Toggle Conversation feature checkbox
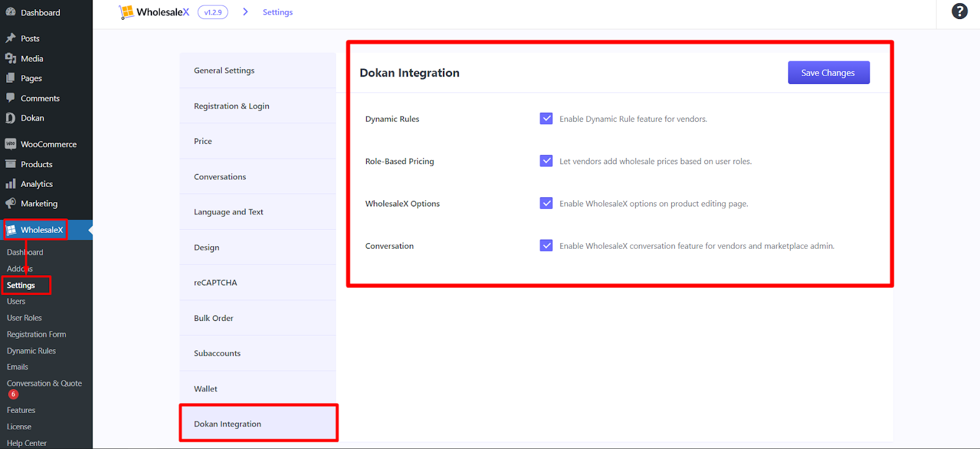 click(546, 245)
